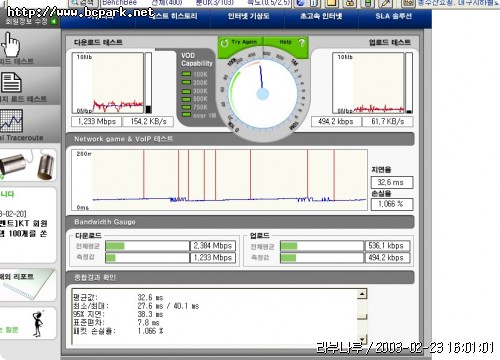Open the 인터넷 기상도 tab
The height and width of the screenshot is (360, 500).
(x=248, y=16)
